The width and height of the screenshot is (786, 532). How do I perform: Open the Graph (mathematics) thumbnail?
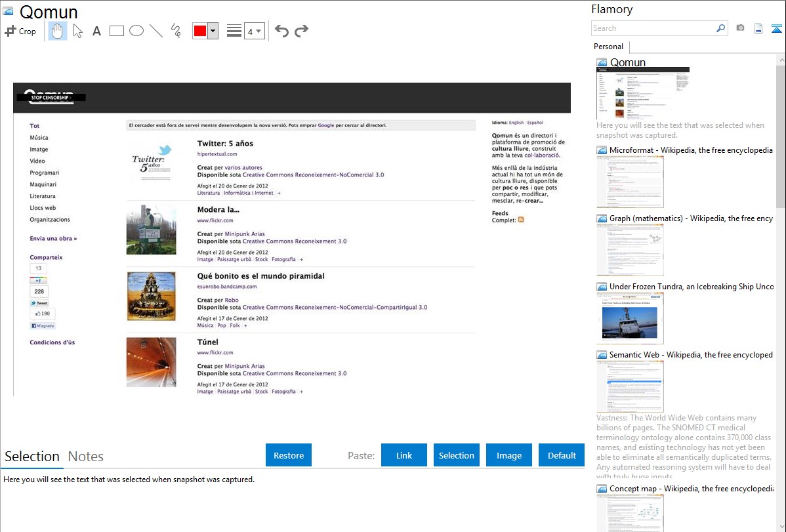[630, 250]
